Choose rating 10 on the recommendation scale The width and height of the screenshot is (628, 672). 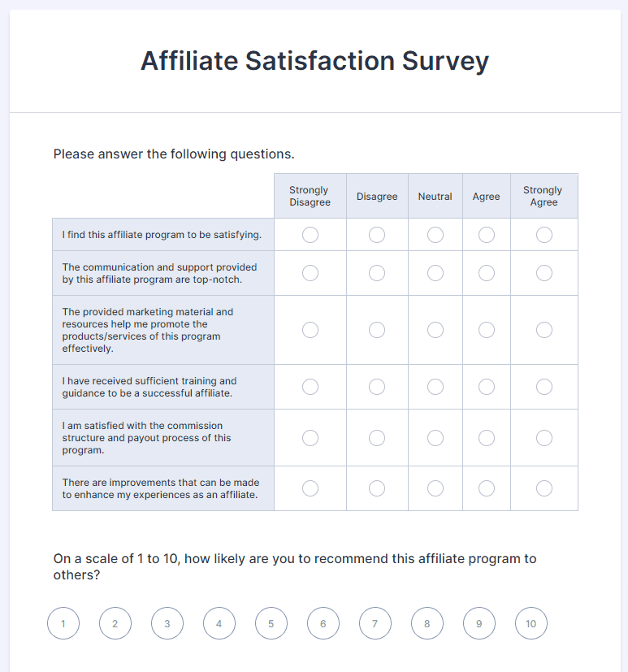531,623
